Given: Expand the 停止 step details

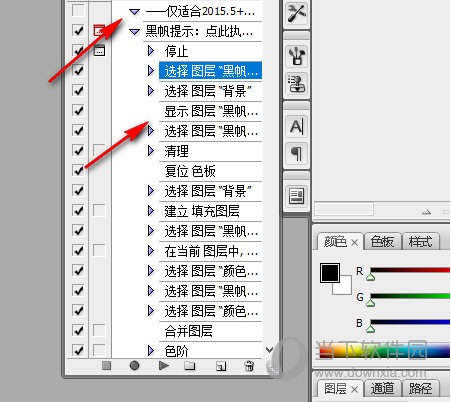Looking at the screenshot, I should click(151, 51).
